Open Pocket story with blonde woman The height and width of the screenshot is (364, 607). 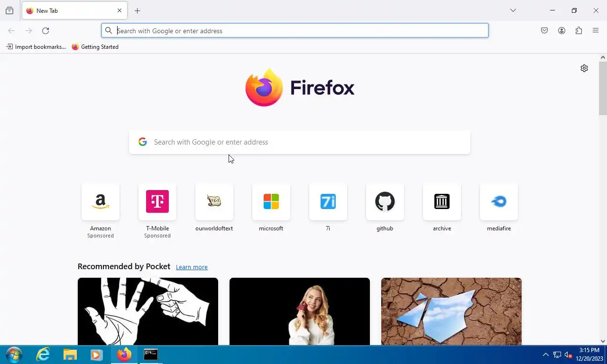pos(300,311)
